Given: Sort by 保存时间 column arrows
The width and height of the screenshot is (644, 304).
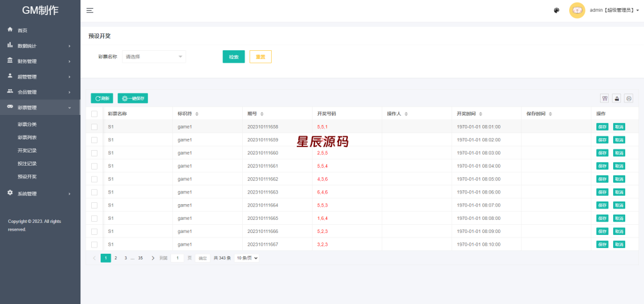Looking at the screenshot, I should (x=550, y=114).
